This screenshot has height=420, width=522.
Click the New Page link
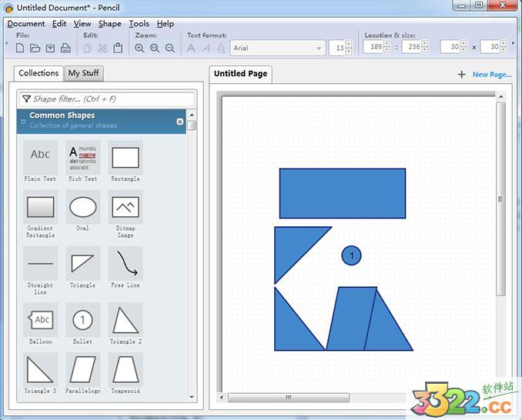[x=491, y=75]
